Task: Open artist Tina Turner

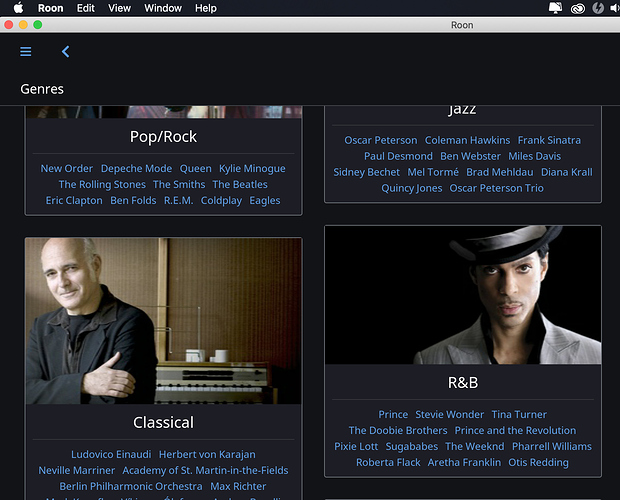Action: 519,415
